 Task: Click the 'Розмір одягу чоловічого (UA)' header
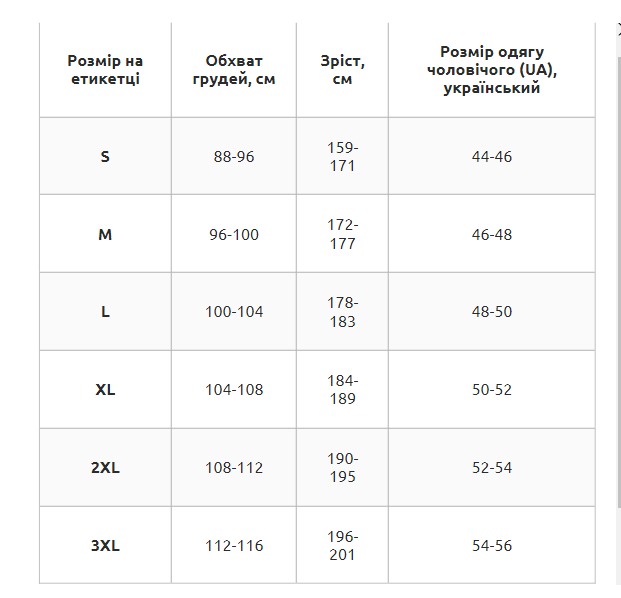click(x=491, y=70)
